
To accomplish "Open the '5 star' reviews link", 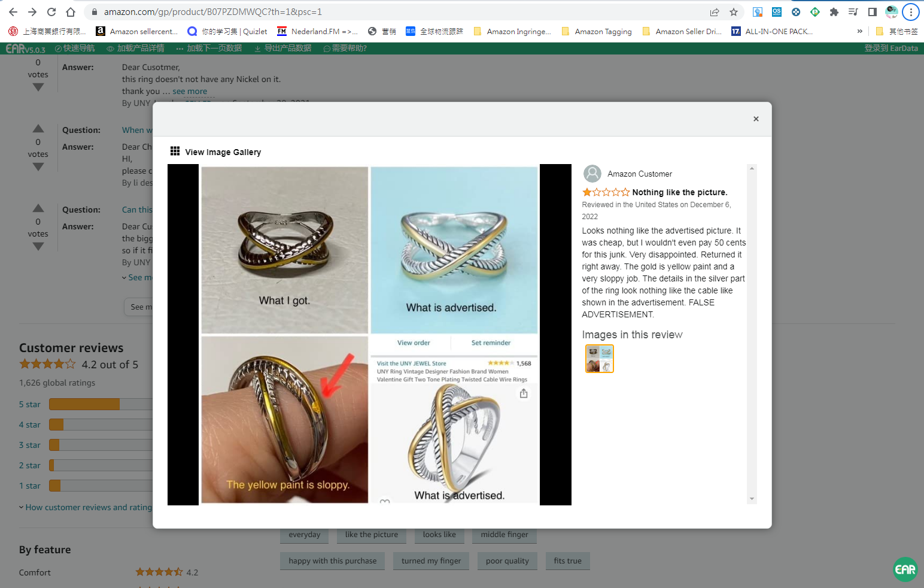I will coord(30,405).
